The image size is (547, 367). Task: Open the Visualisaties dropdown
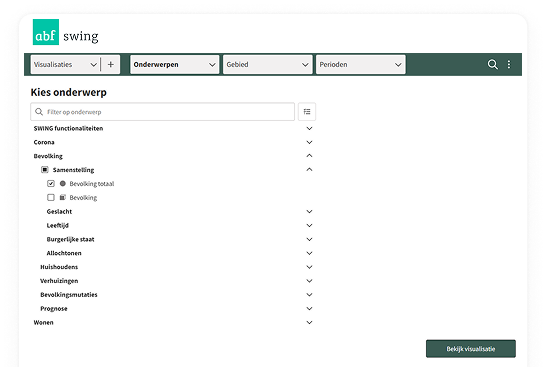(65, 65)
